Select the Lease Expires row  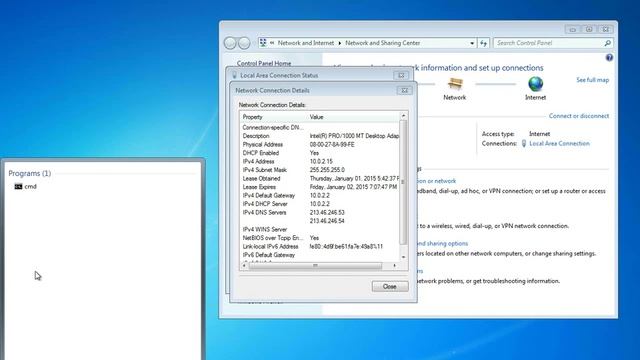coord(320,187)
